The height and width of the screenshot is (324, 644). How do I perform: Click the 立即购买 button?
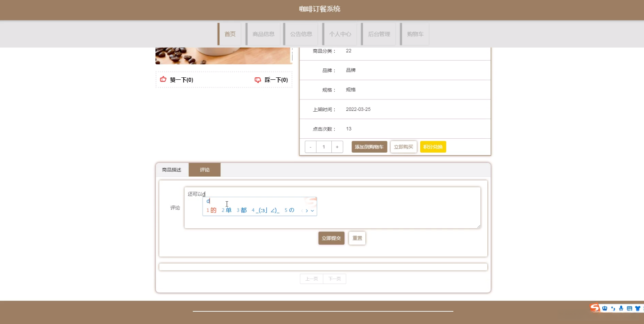(403, 147)
